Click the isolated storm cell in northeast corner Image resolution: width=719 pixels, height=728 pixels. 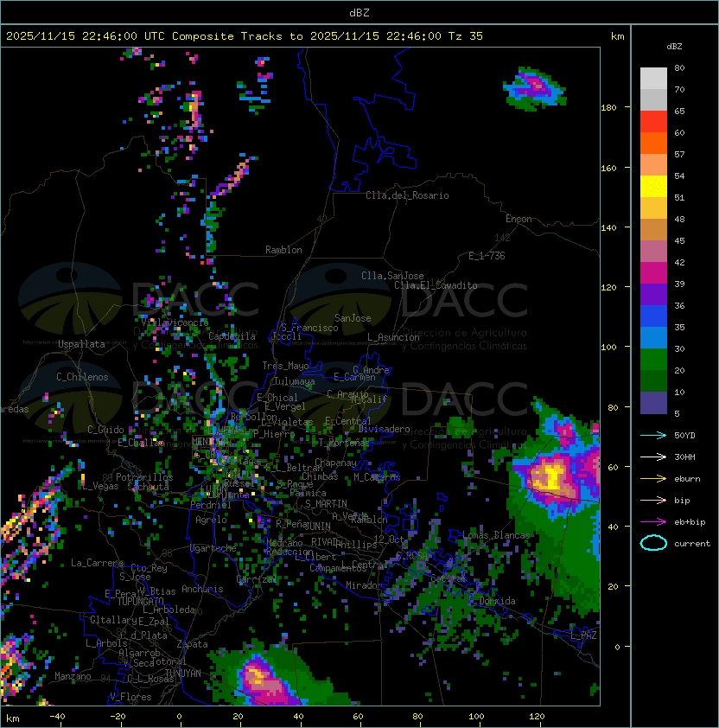click(x=535, y=89)
